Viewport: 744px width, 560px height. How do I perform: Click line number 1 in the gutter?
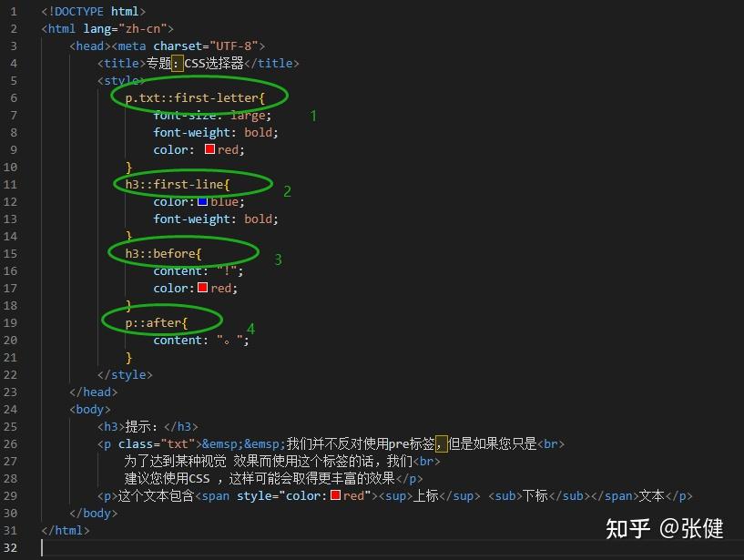tap(14, 12)
